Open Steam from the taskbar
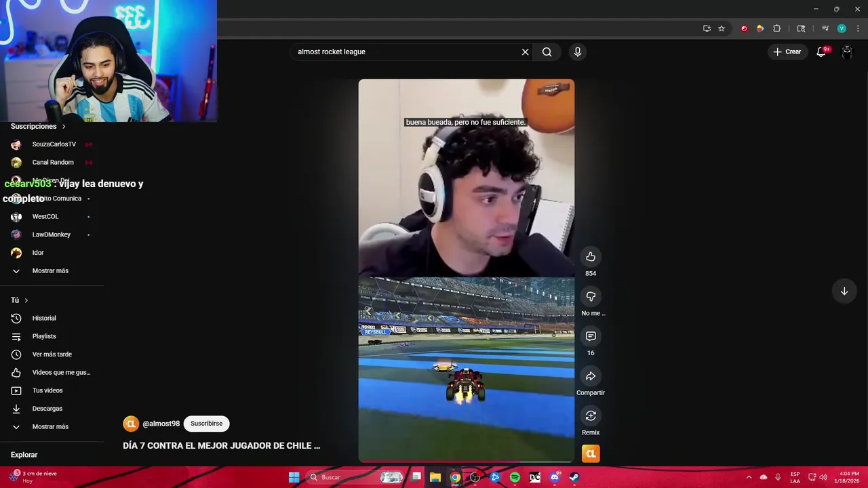The image size is (868, 488). click(574, 477)
